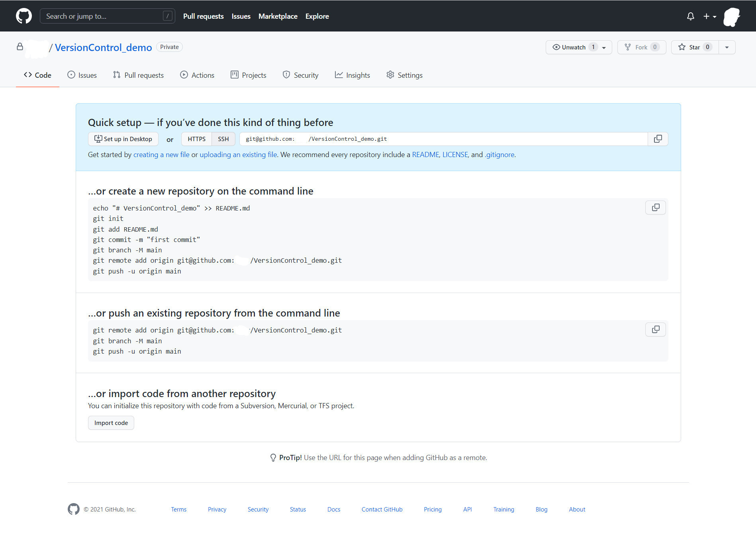Select the Code tab

click(37, 75)
